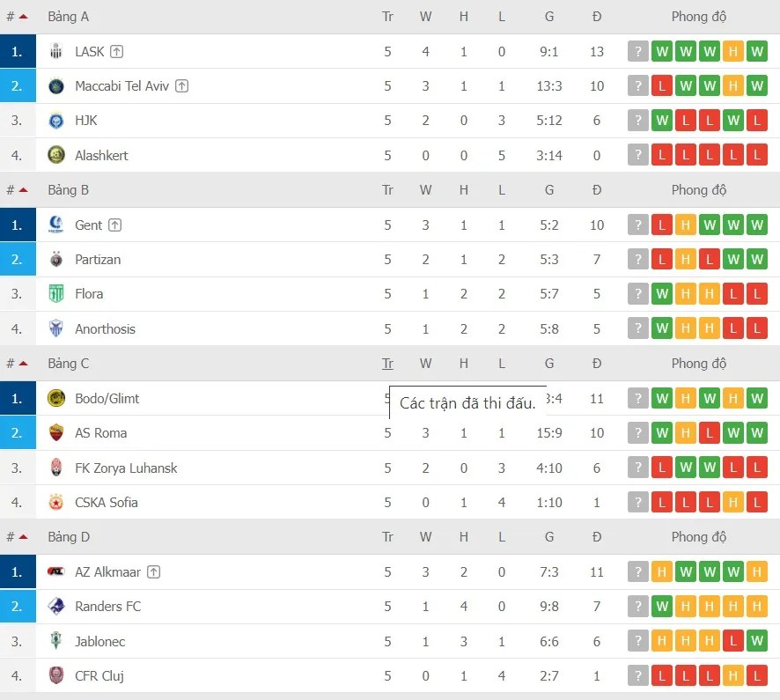The height and width of the screenshot is (700, 780).
Task: Click the AS Roma club crest
Action: (x=55, y=432)
